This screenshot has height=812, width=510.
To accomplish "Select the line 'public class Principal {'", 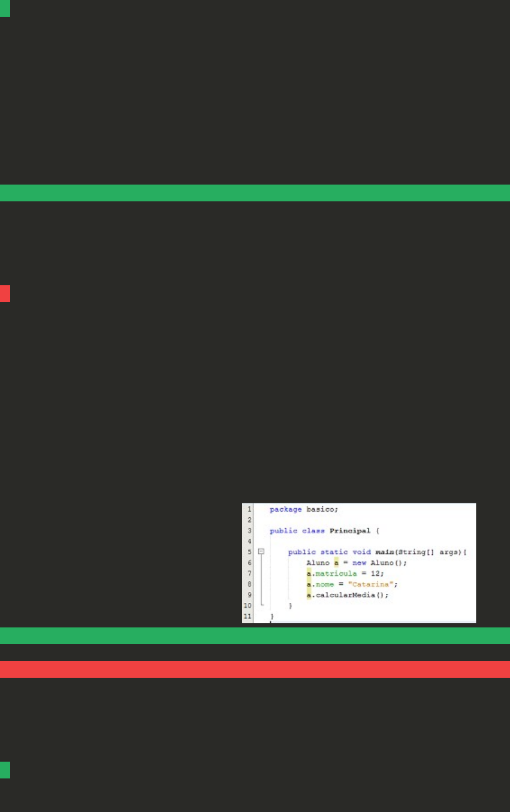I will click(x=325, y=531).
